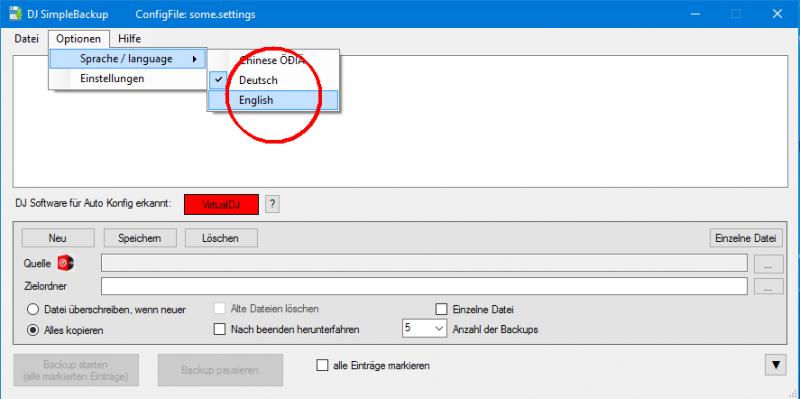Click the Speichern button
Viewport: 800px width, 399px height.
(x=140, y=238)
